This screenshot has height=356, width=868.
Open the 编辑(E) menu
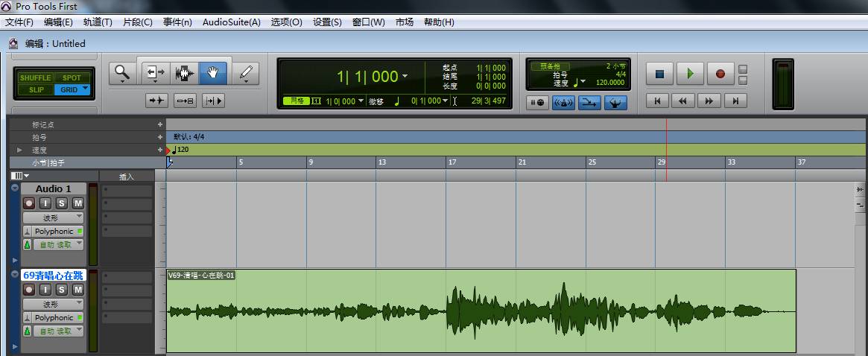(58, 22)
